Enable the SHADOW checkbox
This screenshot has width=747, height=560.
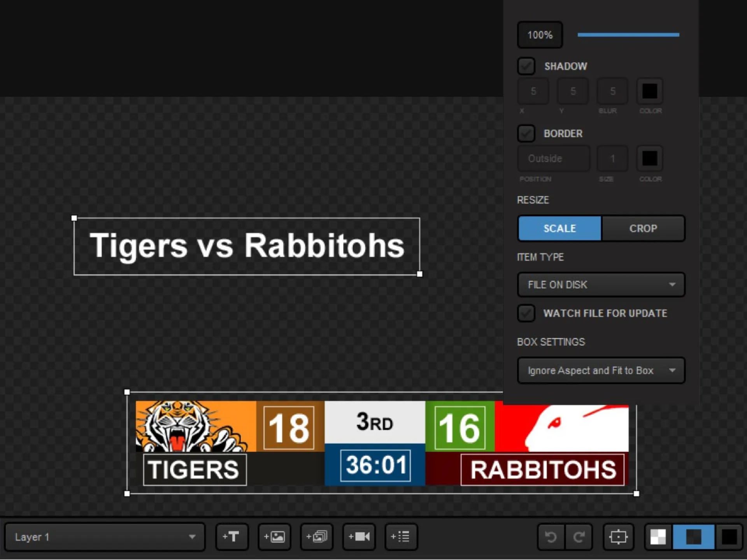tap(526, 66)
